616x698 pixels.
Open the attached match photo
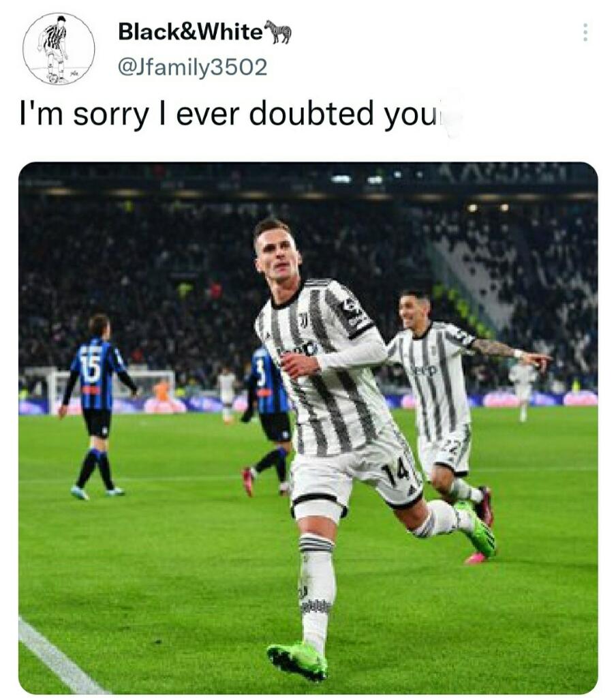point(308,428)
